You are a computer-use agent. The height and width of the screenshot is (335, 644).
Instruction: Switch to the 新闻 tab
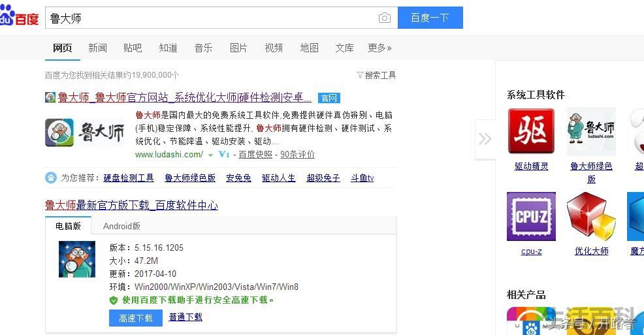(98, 48)
